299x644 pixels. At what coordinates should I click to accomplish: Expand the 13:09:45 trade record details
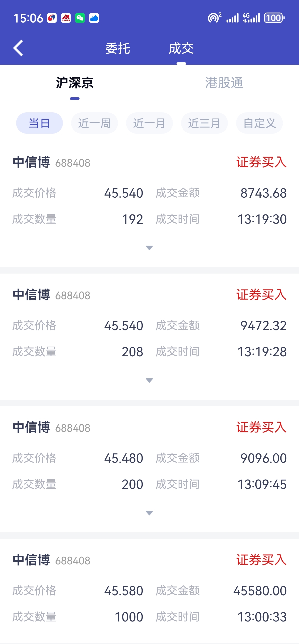tap(149, 513)
